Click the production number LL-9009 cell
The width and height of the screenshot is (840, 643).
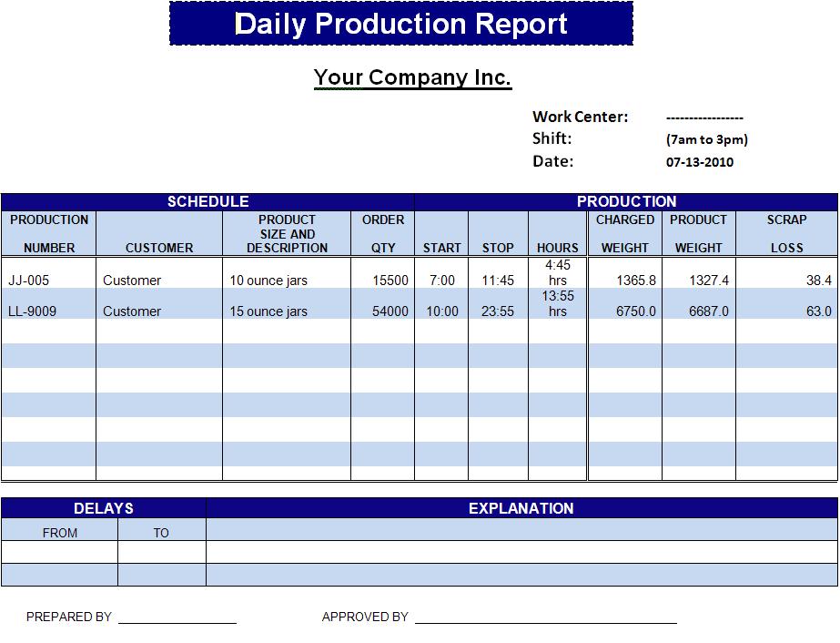(x=32, y=311)
